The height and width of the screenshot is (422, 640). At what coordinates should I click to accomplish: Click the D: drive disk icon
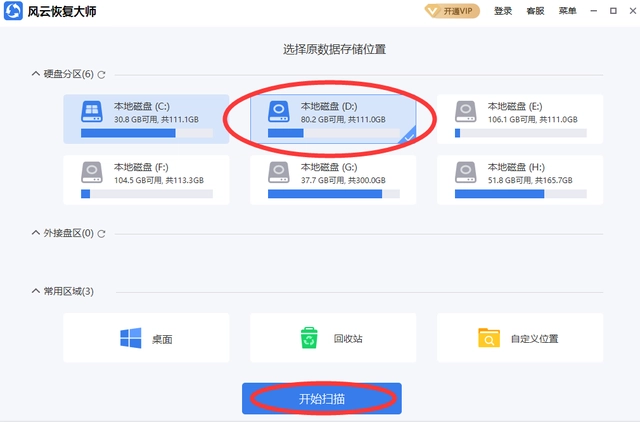pyautogui.click(x=279, y=112)
